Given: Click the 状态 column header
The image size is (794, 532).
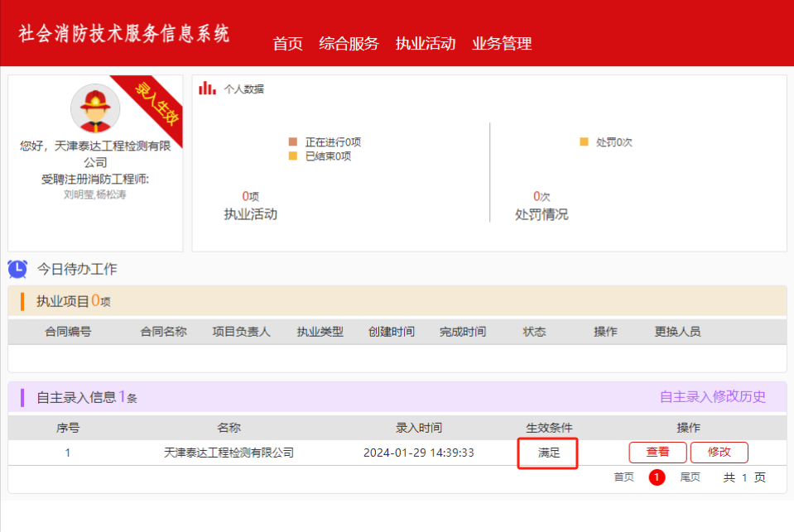Looking at the screenshot, I should click(x=534, y=332).
